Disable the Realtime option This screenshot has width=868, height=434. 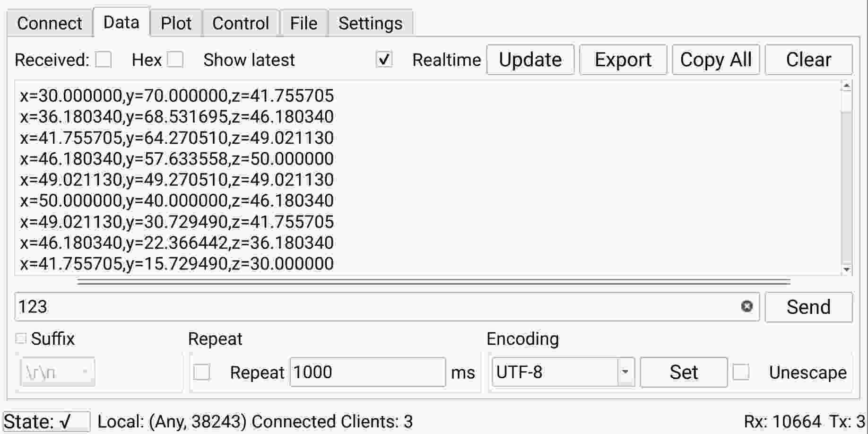pos(385,59)
